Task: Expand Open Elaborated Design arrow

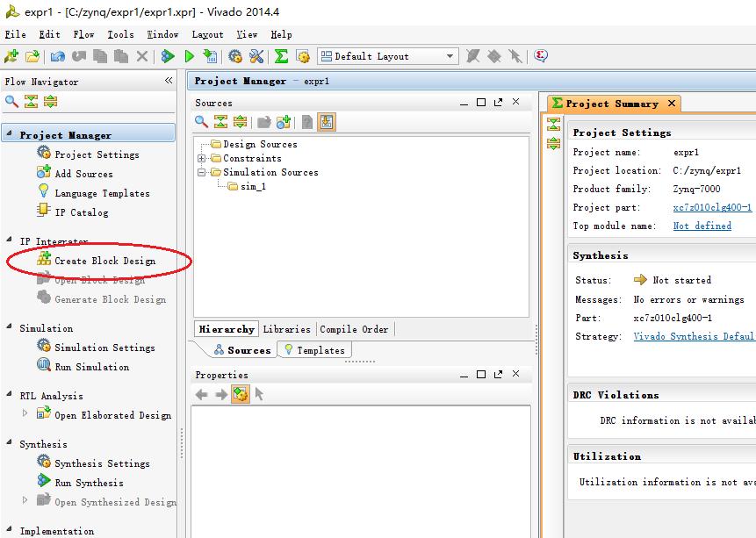Action: pos(25,414)
